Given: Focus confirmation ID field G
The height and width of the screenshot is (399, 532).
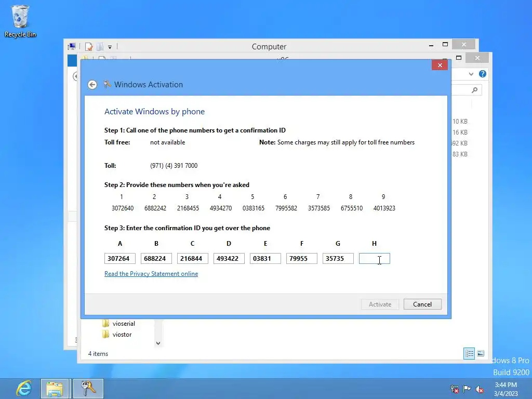Looking at the screenshot, I should pos(338,259).
